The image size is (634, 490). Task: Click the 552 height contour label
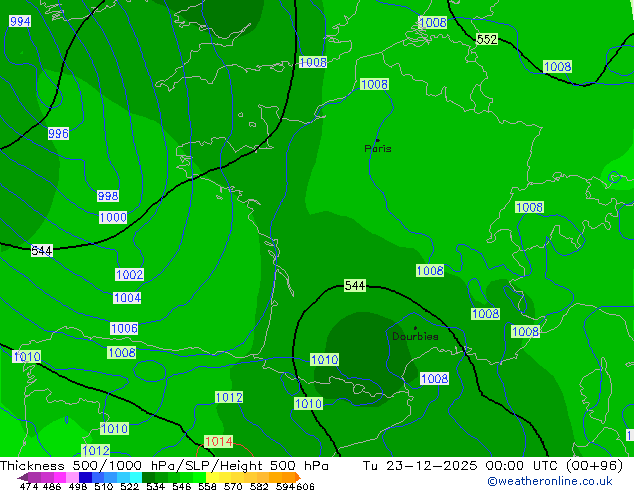coord(487,39)
